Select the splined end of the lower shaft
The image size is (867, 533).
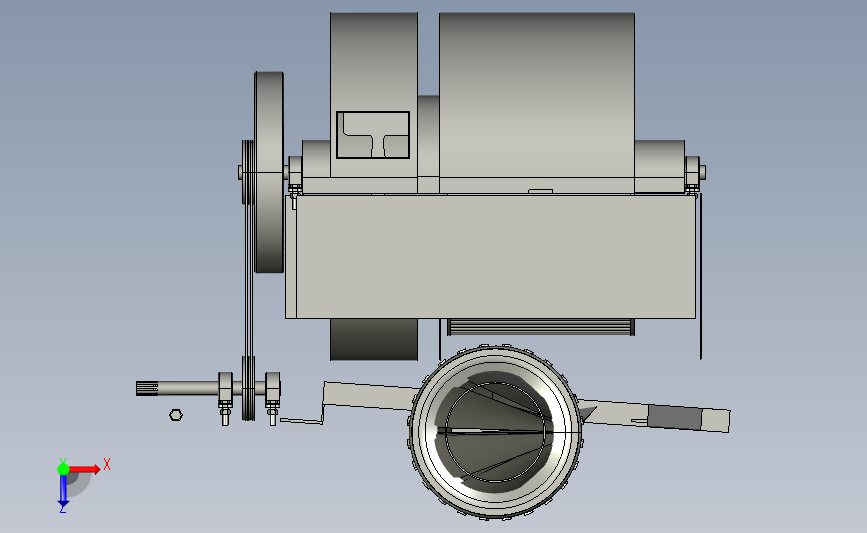coord(147,388)
